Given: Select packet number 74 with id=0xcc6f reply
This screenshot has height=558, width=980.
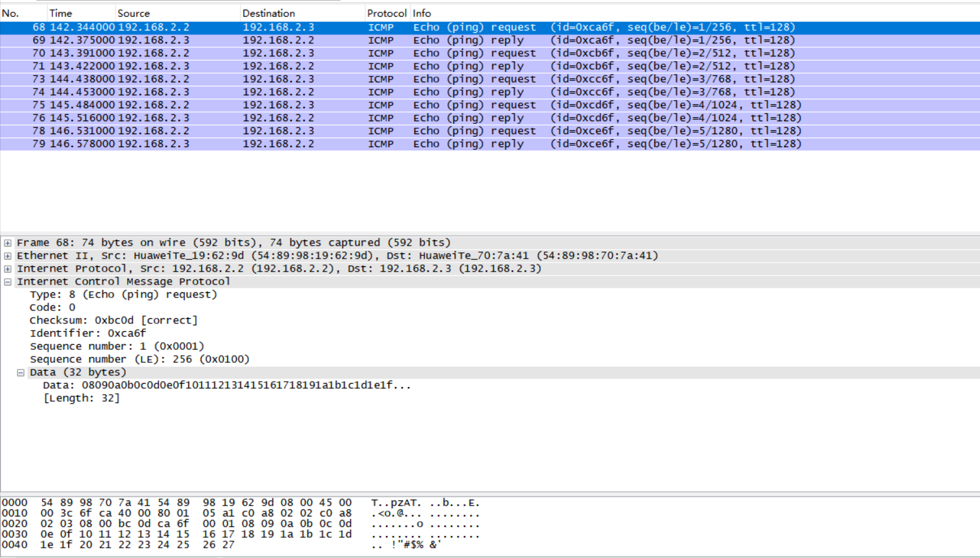Looking at the screenshot, I should click(490, 92).
